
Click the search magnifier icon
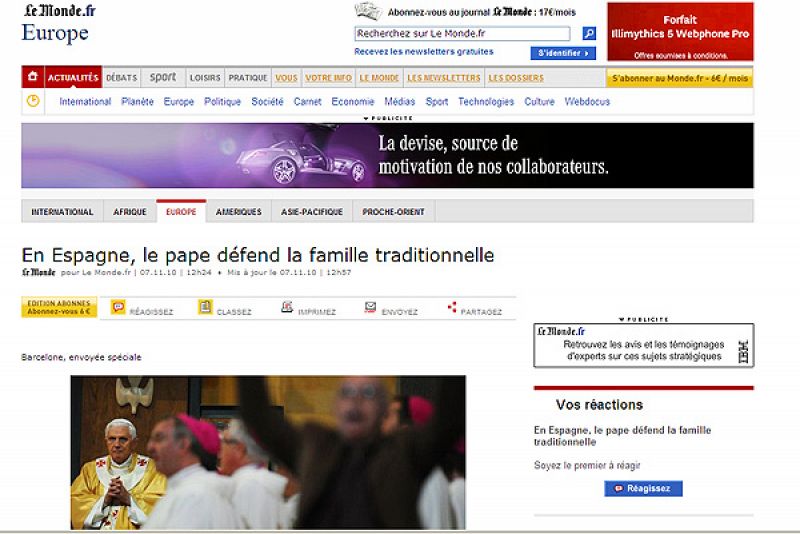click(589, 34)
